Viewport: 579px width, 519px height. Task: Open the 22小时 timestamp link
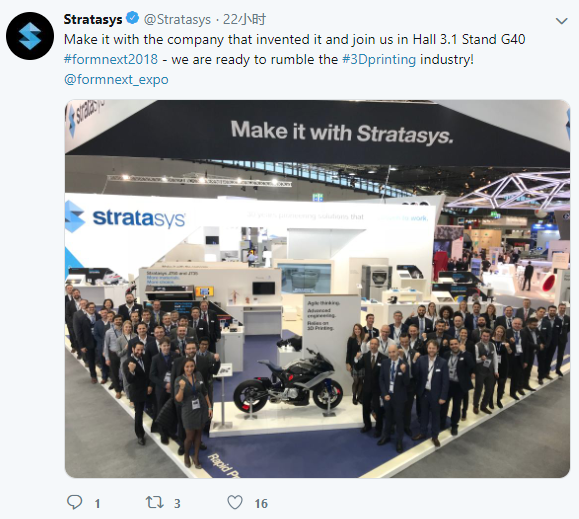(244, 19)
